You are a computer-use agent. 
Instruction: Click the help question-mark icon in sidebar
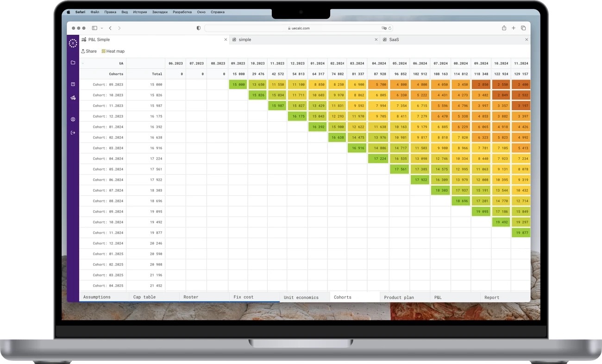click(73, 84)
